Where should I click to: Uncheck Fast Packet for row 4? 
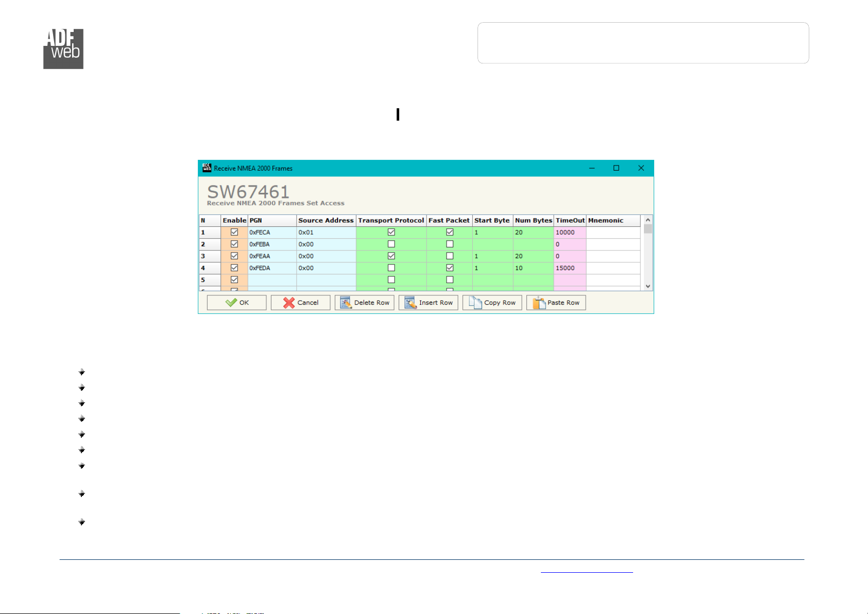[x=450, y=268]
